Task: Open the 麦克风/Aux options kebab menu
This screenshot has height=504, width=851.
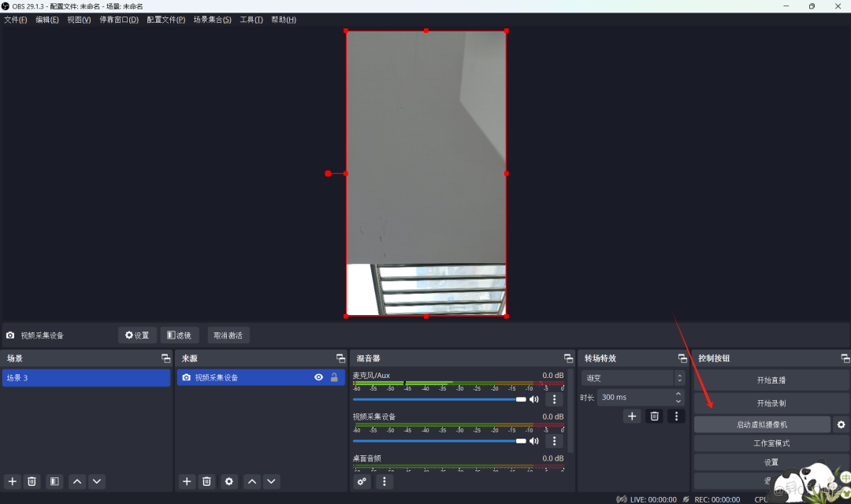Action: 554,399
